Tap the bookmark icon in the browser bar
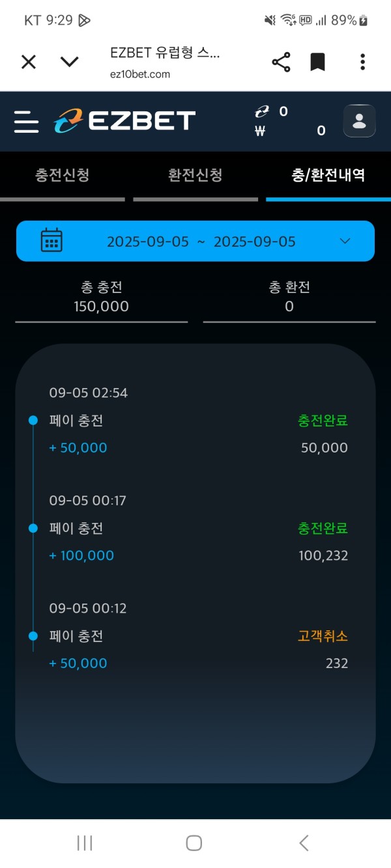 (x=317, y=61)
